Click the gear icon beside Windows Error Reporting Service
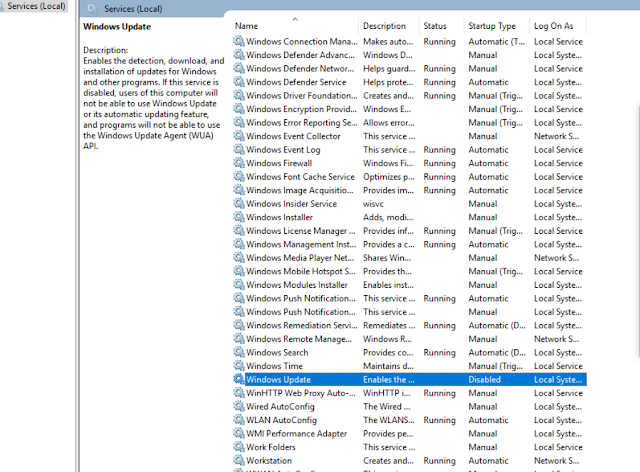Screen dimensions: 640x472 pyautogui.click(x=239, y=122)
